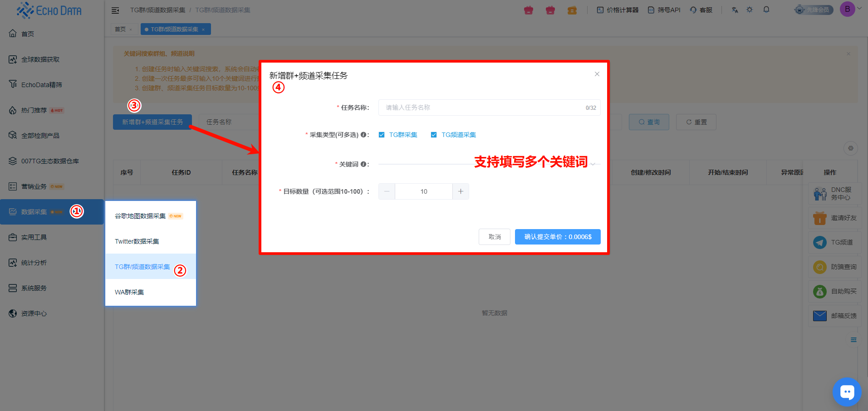Image resolution: width=868 pixels, height=411 pixels.
Task: Uncheck the TG频道采集 checkbox
Action: [x=434, y=135]
